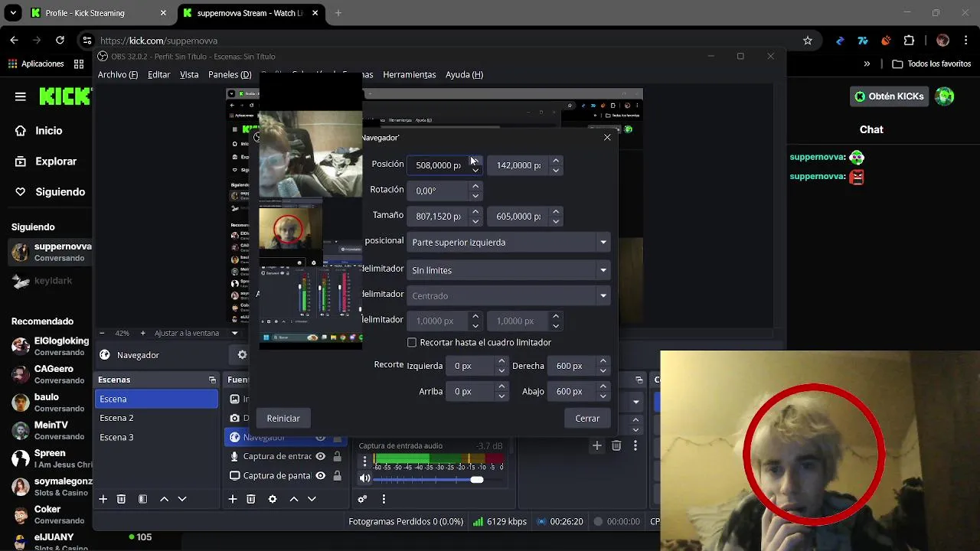This screenshot has width=980, height=551.
Task: Bookmark this page star icon
Action: point(807,41)
